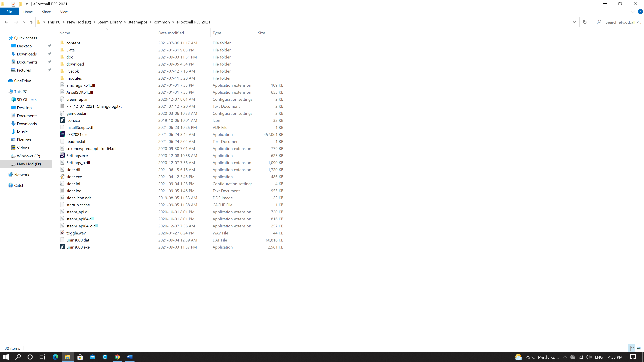This screenshot has height=362, width=644.
Task: Open the Windows Start menu
Action: 6,357
